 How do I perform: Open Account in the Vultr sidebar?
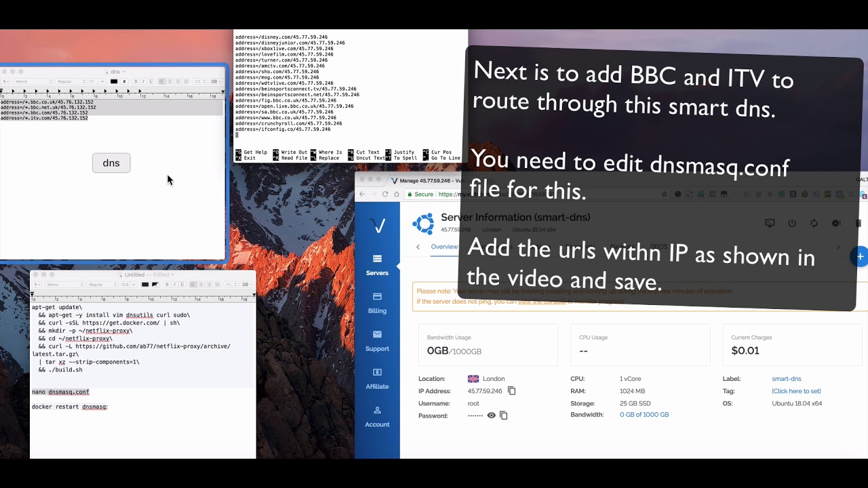click(x=377, y=417)
